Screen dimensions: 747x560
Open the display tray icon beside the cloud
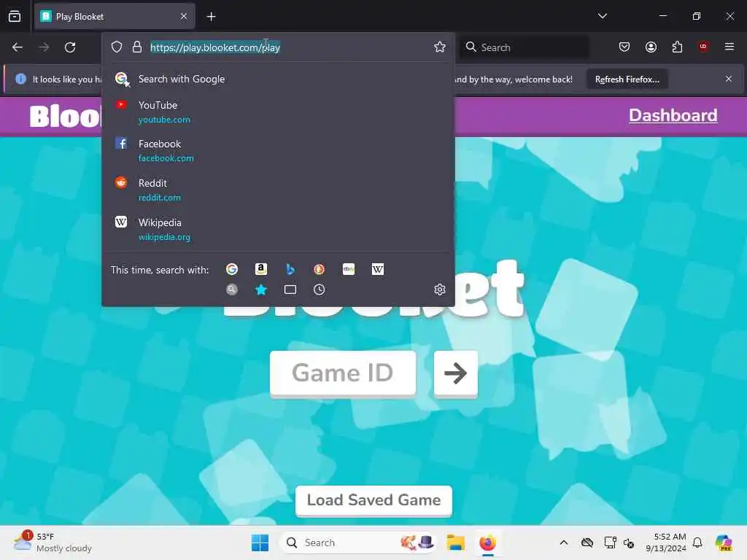point(610,542)
